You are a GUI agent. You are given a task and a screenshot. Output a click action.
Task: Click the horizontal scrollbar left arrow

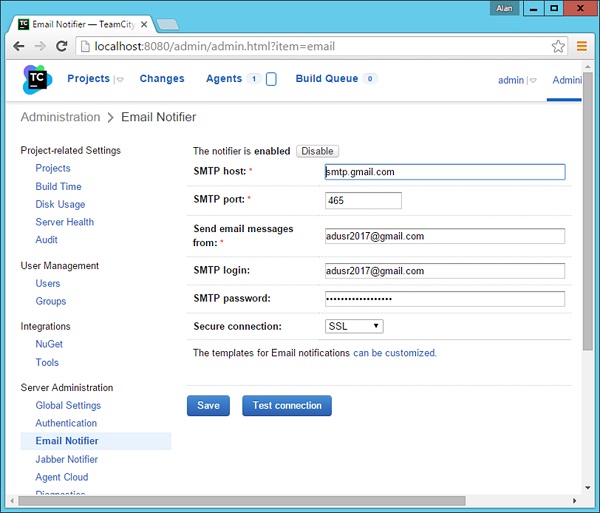pyautogui.click(x=12, y=501)
